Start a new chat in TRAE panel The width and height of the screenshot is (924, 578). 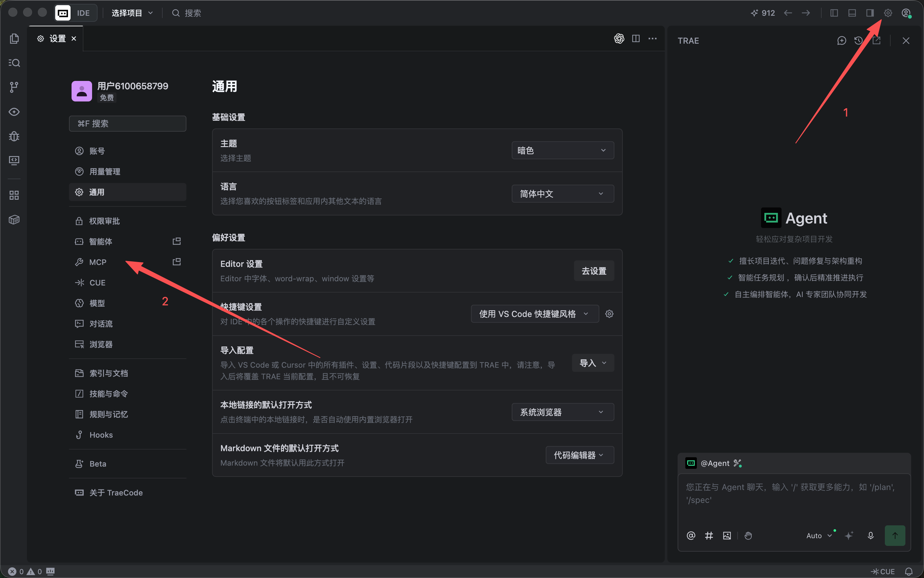pyautogui.click(x=842, y=40)
